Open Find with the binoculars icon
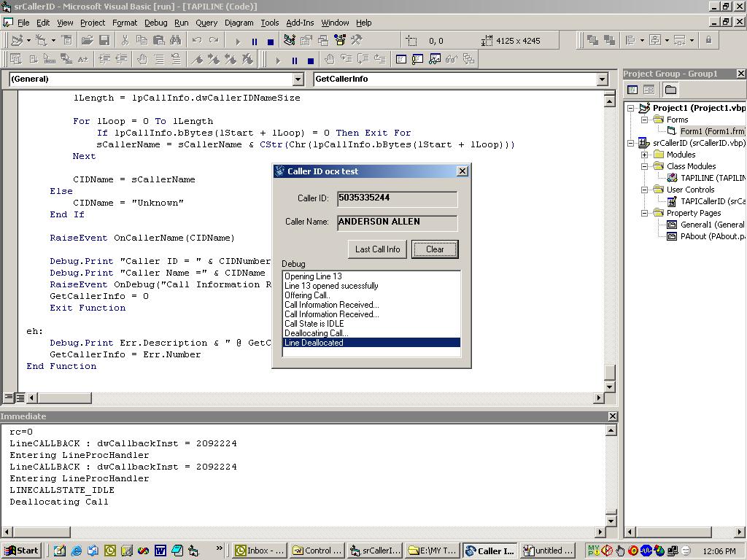This screenshot has height=560, width=747. 176,41
